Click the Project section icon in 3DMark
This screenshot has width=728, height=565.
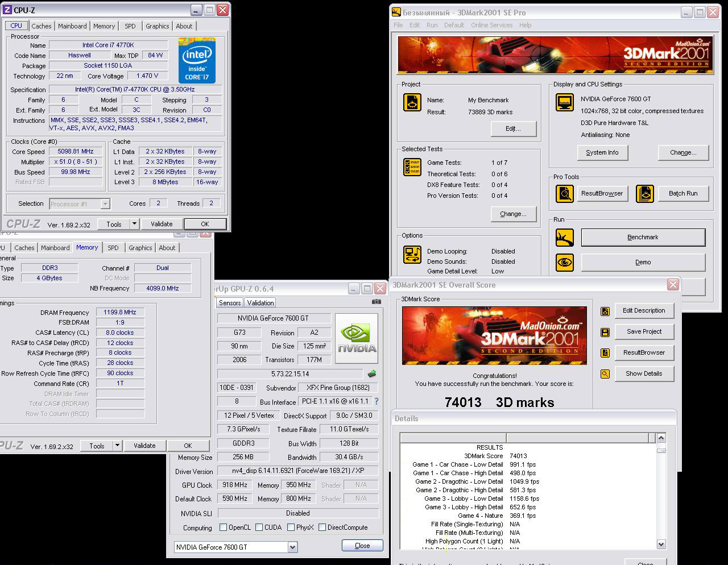pos(412,103)
